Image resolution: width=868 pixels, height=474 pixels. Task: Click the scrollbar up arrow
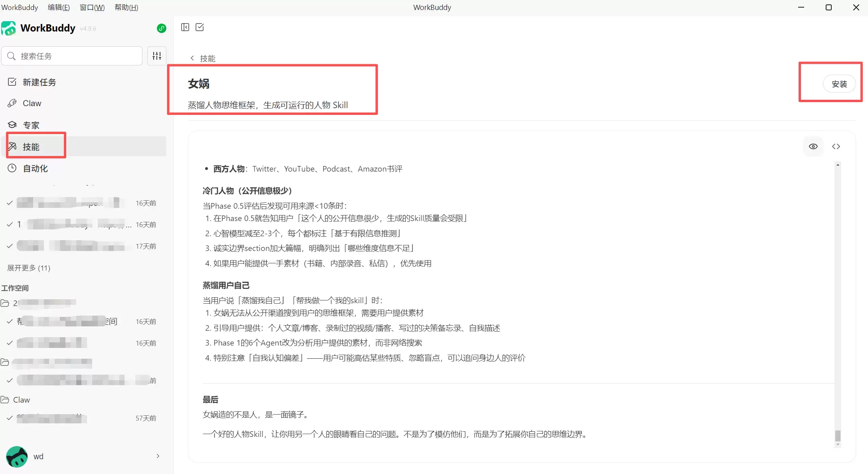click(x=838, y=165)
